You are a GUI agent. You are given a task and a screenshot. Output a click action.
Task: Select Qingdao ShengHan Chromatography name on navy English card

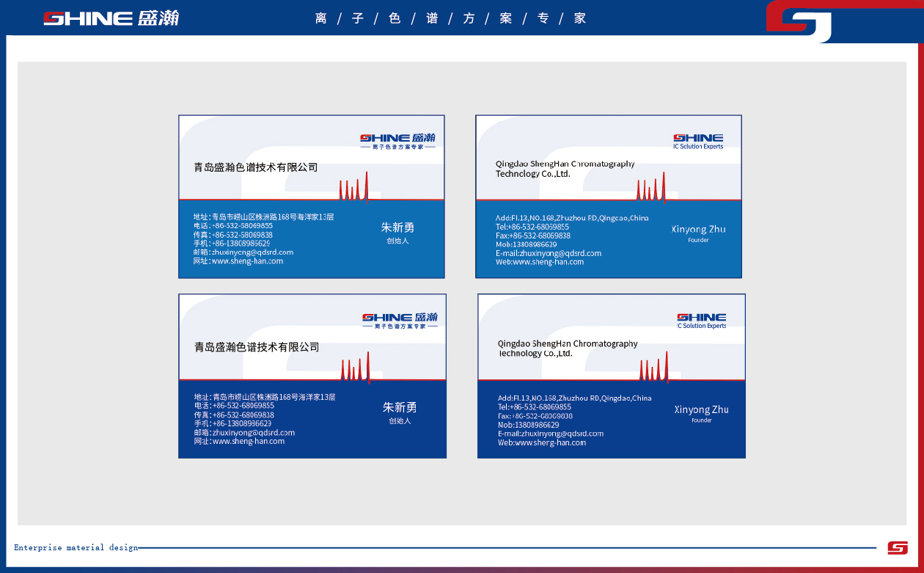[x=568, y=348]
